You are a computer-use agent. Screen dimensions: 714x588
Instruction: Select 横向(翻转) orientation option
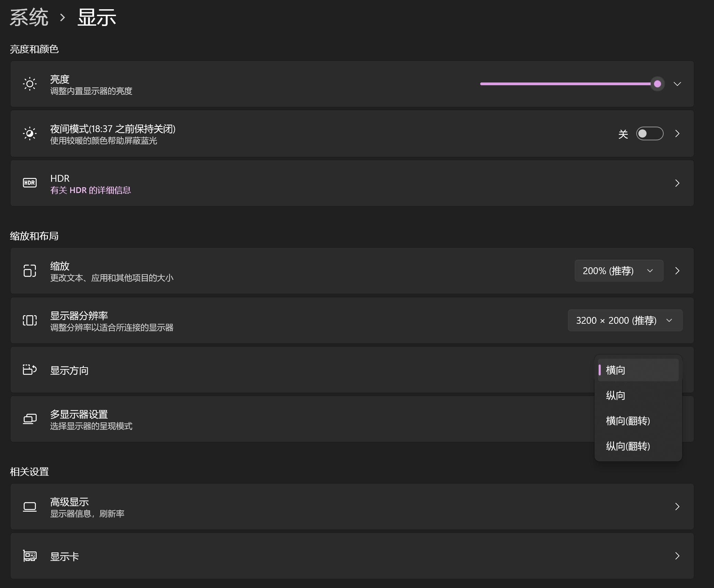point(628,421)
